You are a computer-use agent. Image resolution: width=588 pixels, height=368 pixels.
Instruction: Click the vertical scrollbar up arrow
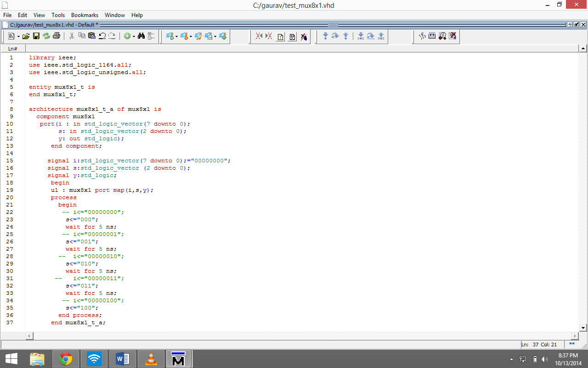click(x=583, y=48)
